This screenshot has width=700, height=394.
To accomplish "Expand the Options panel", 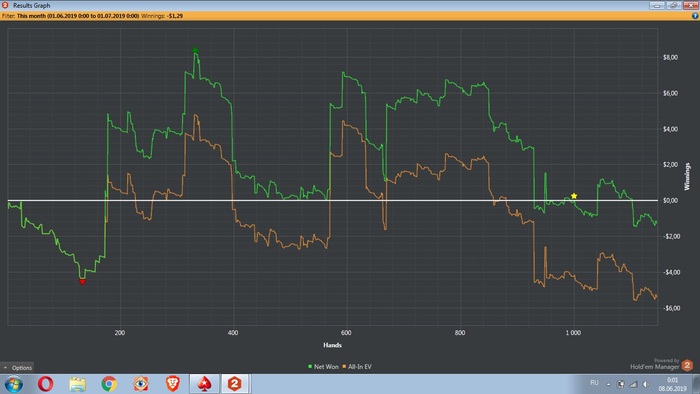I will [x=17, y=368].
